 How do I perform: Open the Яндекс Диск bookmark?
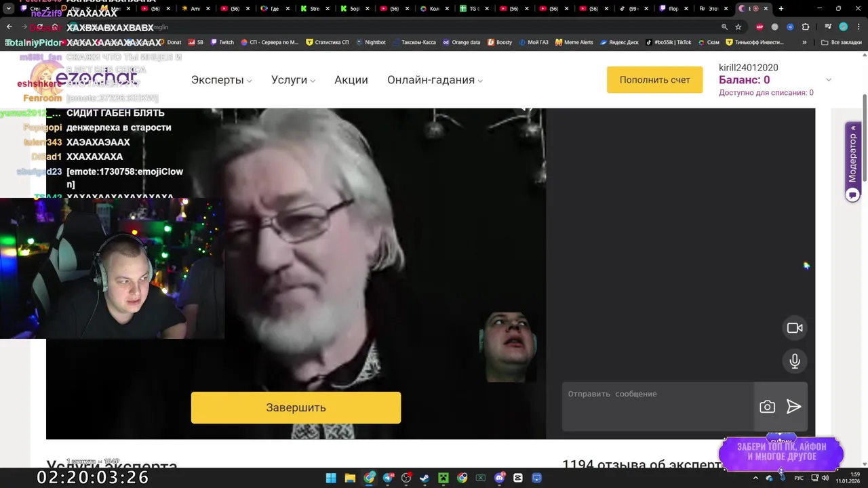coord(619,42)
